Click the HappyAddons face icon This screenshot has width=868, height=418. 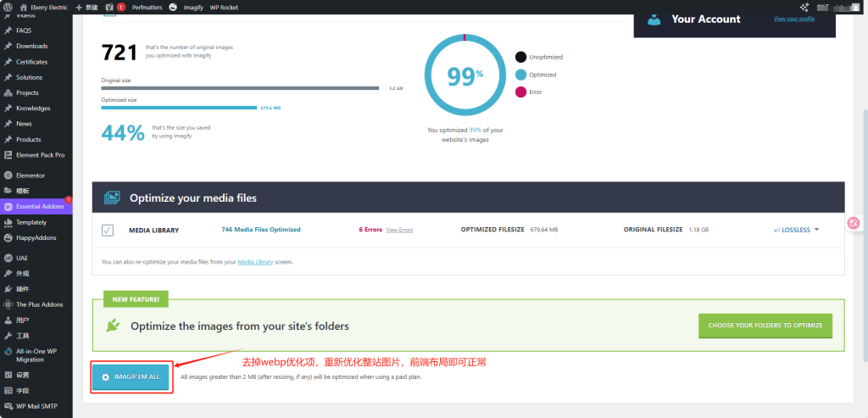(8, 237)
